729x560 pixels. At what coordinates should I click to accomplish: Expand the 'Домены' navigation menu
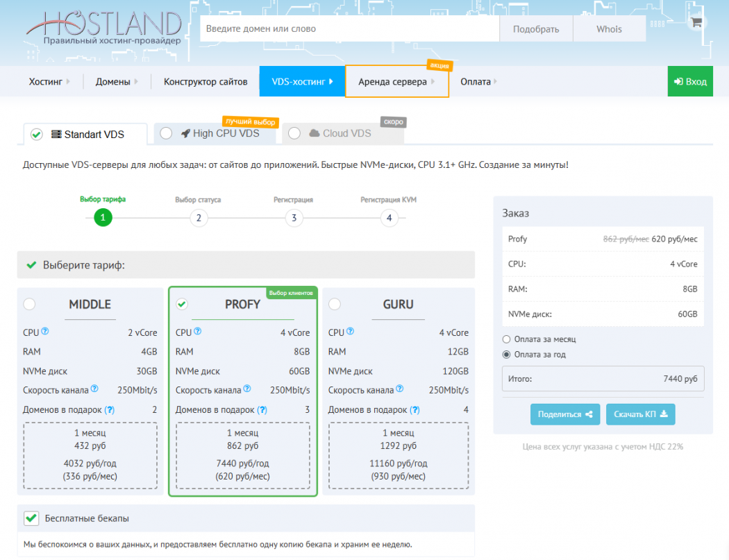click(x=117, y=82)
